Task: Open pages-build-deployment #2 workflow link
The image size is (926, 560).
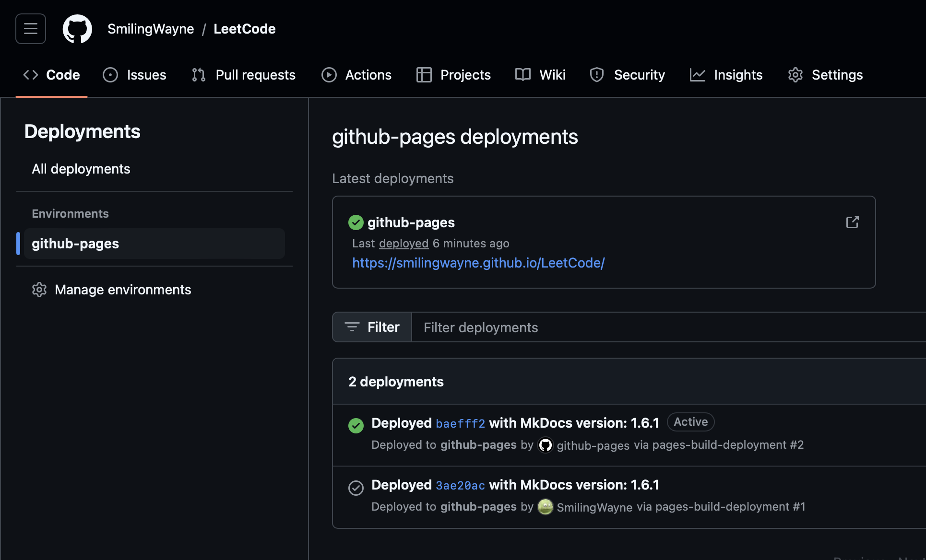Action: [728, 445]
